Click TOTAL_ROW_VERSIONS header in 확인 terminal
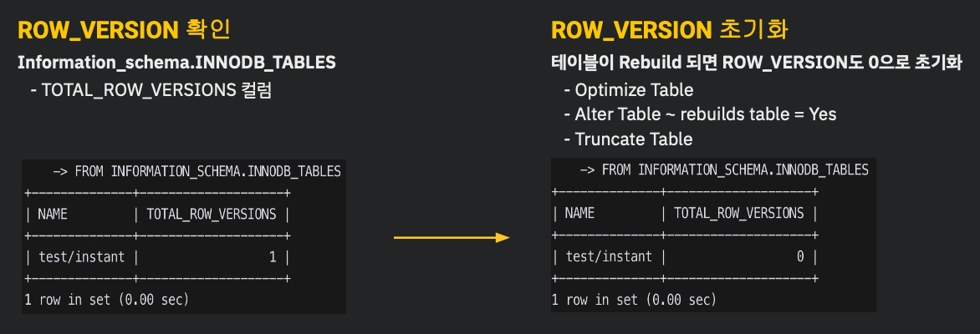980x334 pixels. [x=212, y=214]
